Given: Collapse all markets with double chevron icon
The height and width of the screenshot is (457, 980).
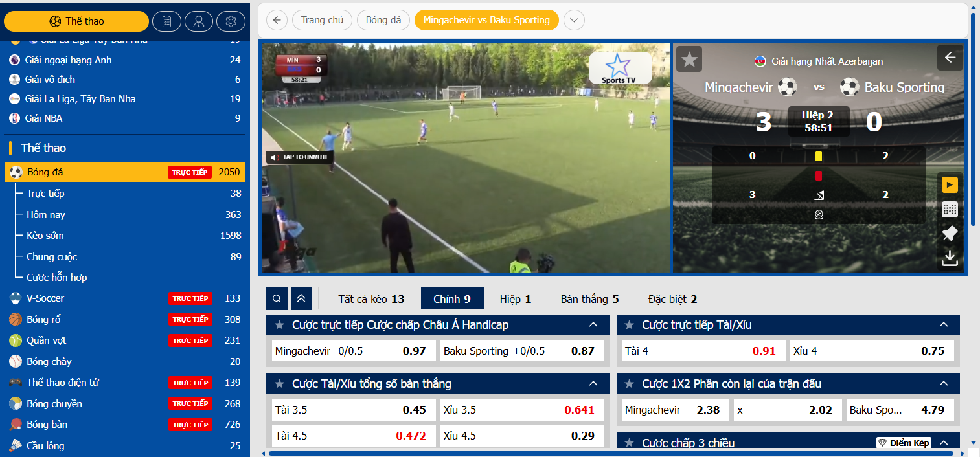Looking at the screenshot, I should click(x=301, y=299).
